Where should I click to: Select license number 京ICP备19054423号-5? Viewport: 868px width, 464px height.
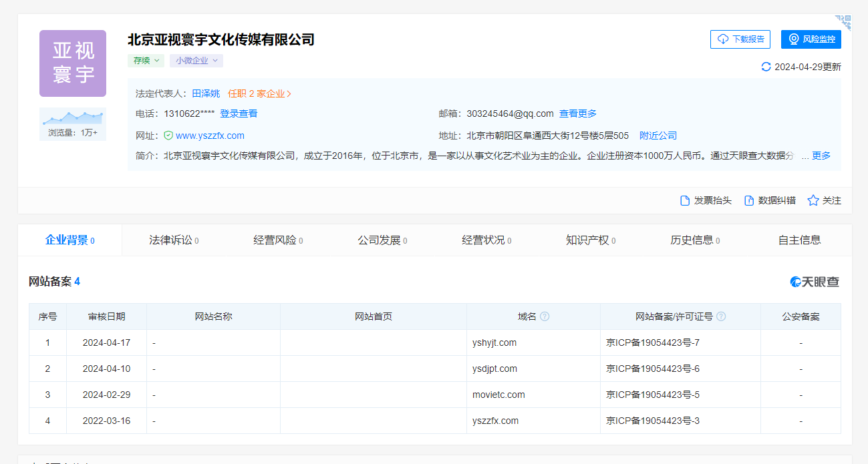click(653, 395)
